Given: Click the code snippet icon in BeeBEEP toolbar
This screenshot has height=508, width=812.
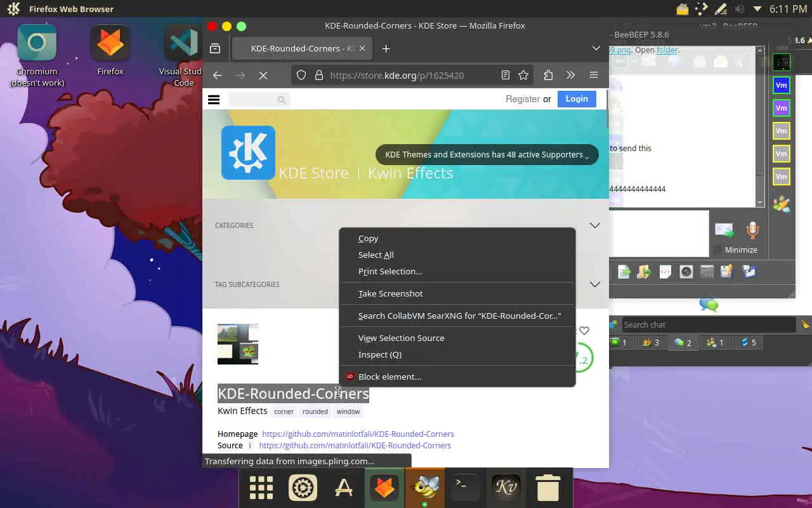Looking at the screenshot, I should (x=665, y=272).
